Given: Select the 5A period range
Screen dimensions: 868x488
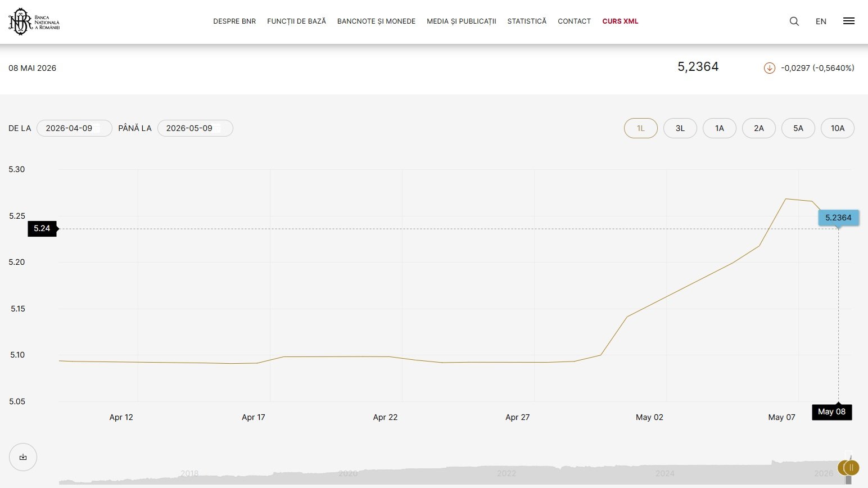Looking at the screenshot, I should [x=798, y=128].
